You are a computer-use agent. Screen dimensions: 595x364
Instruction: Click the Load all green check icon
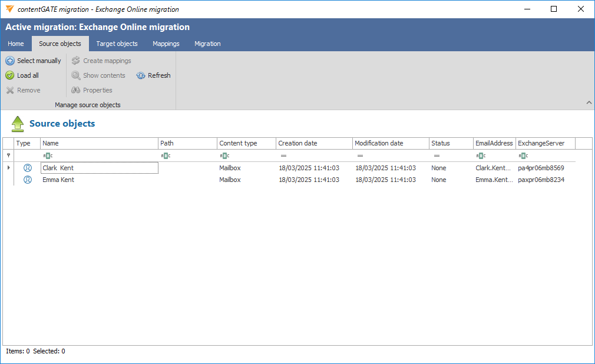coord(10,75)
